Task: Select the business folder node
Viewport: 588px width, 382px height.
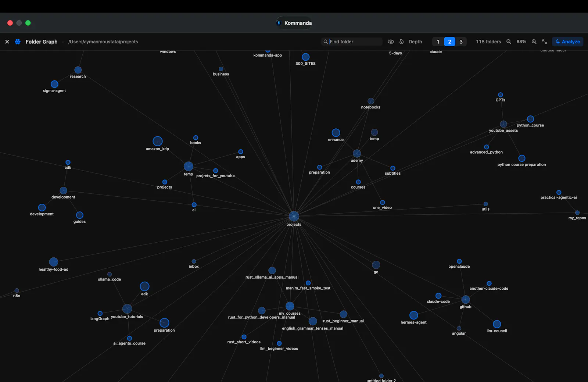Action: 221,69
